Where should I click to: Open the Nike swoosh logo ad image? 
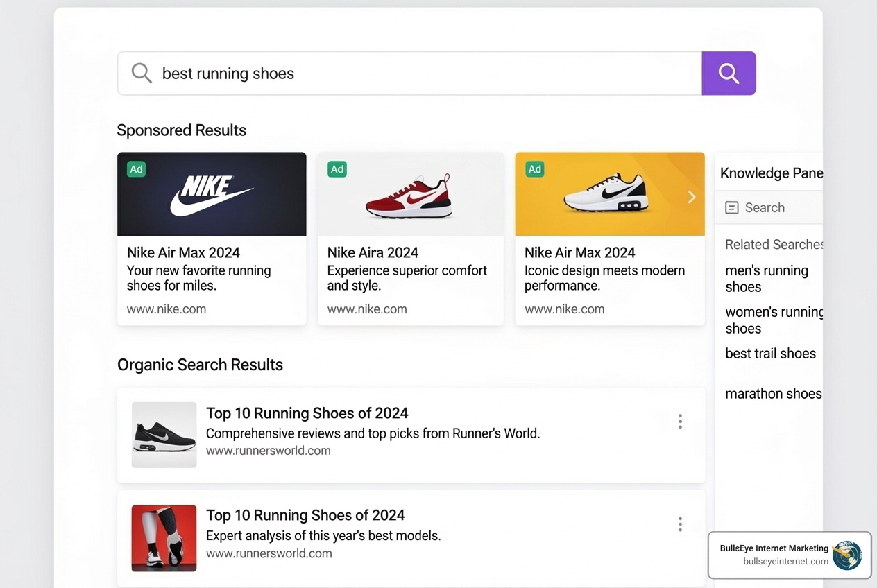coord(212,194)
